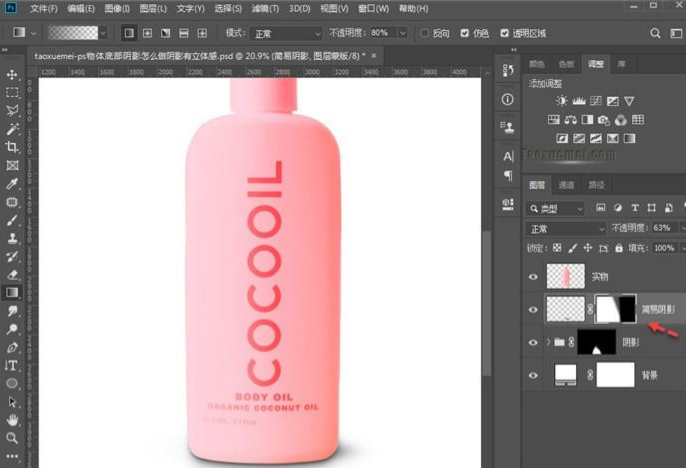This screenshot has height=468, width=686.
Task: Select the Hand tool
Action: pyautogui.click(x=12, y=420)
